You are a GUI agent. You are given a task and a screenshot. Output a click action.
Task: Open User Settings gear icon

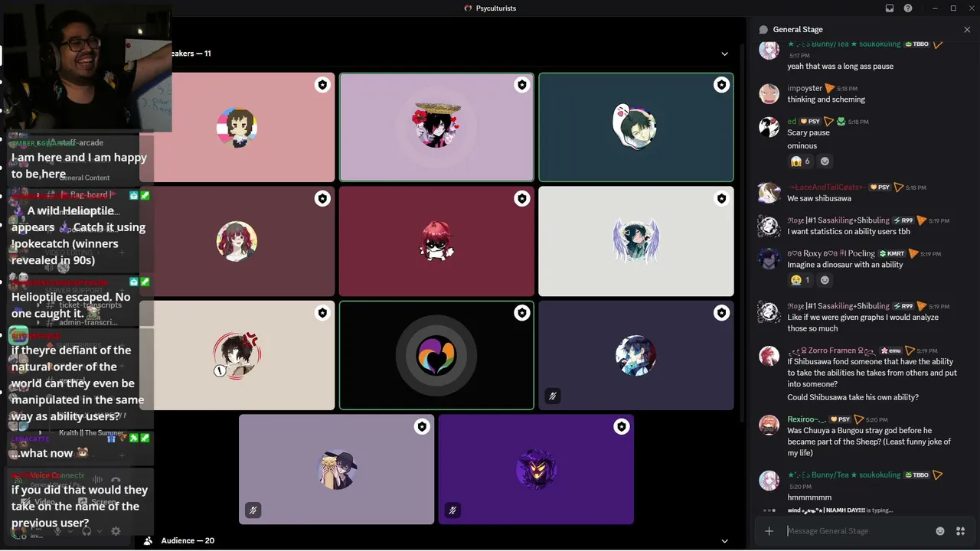tap(116, 531)
